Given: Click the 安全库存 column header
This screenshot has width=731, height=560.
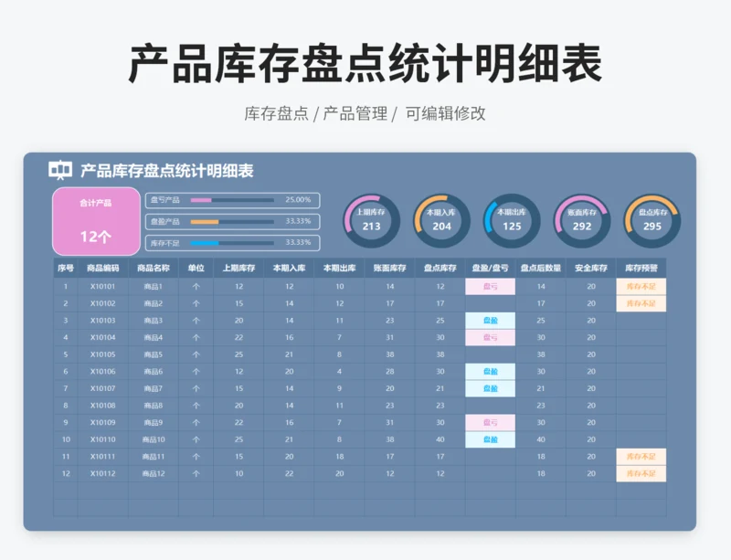Looking at the screenshot, I should tap(591, 268).
